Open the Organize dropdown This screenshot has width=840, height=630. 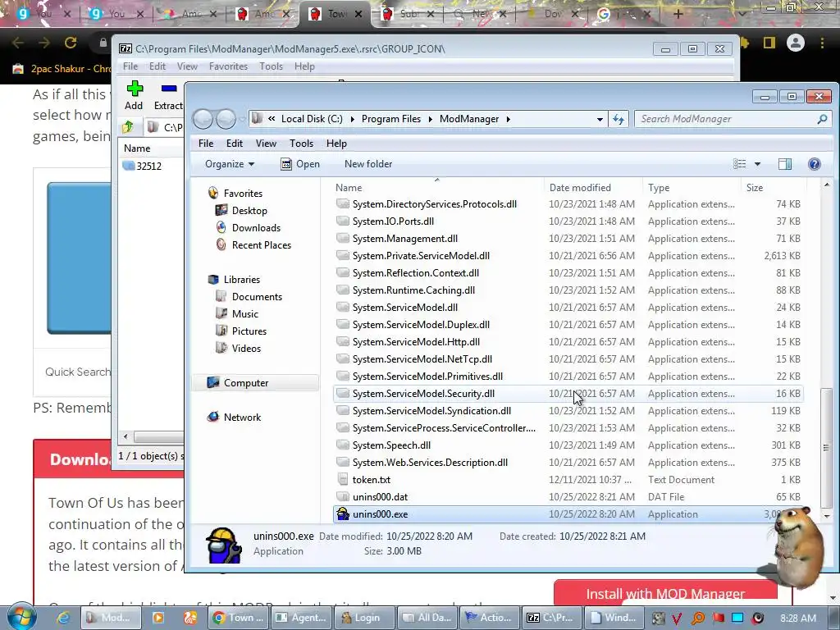pyautogui.click(x=230, y=164)
